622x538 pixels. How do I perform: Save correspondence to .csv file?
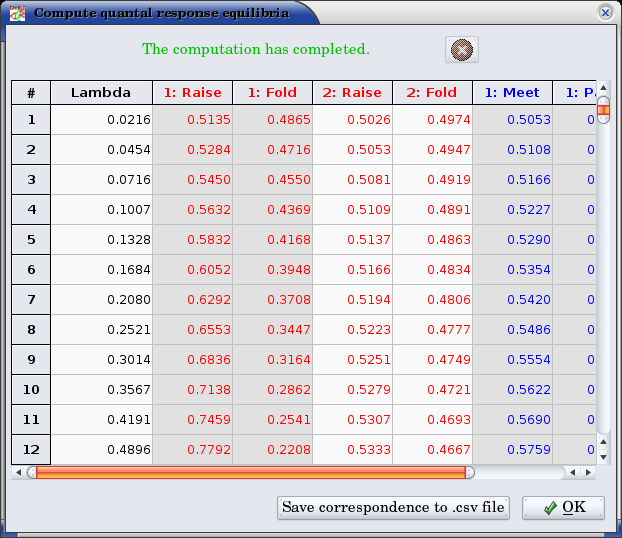(x=394, y=508)
